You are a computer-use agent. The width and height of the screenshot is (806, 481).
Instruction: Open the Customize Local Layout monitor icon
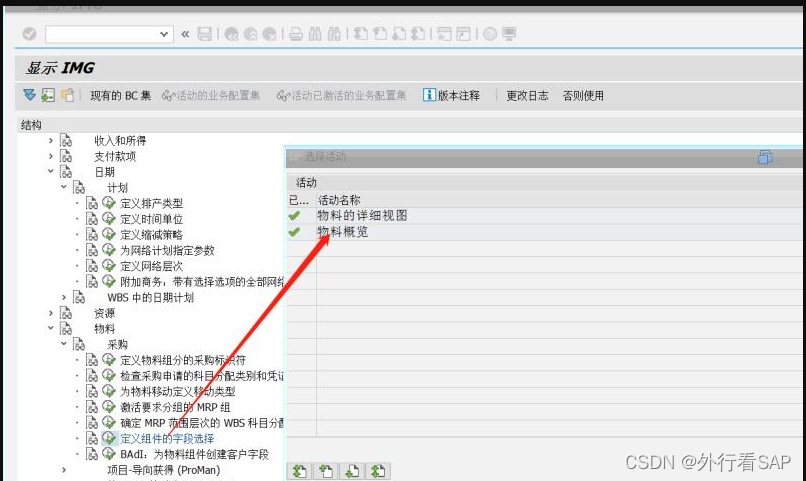(509, 34)
